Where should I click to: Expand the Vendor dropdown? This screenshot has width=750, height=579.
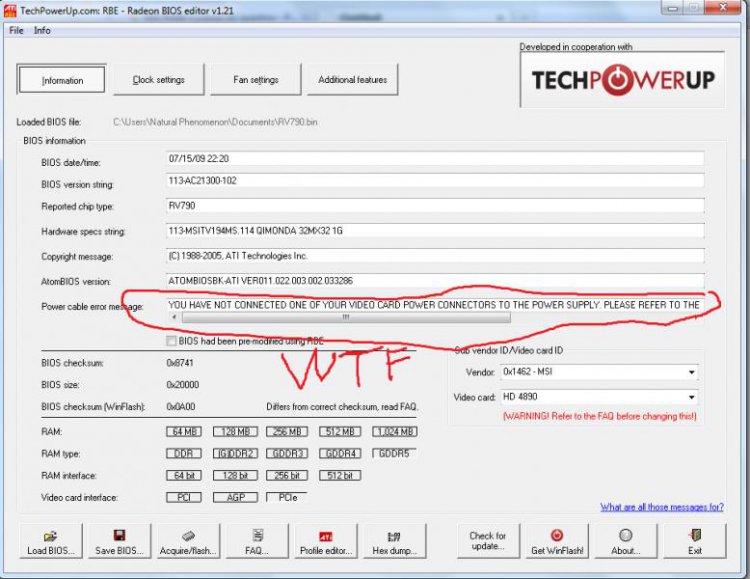(692, 372)
